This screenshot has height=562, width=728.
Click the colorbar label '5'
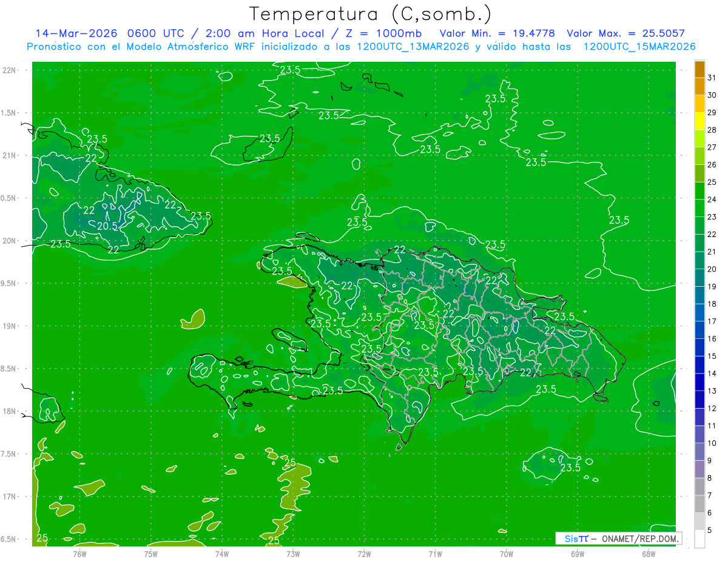coord(709,530)
